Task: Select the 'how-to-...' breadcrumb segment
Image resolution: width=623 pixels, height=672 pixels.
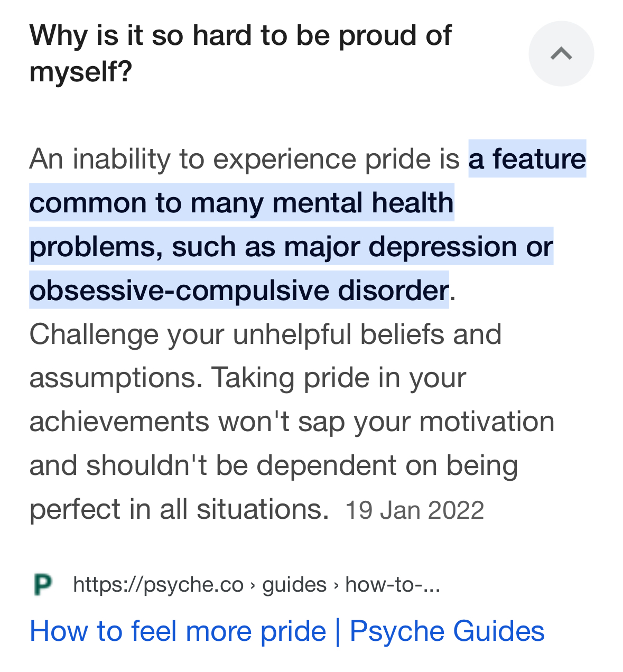Action: coord(393,585)
